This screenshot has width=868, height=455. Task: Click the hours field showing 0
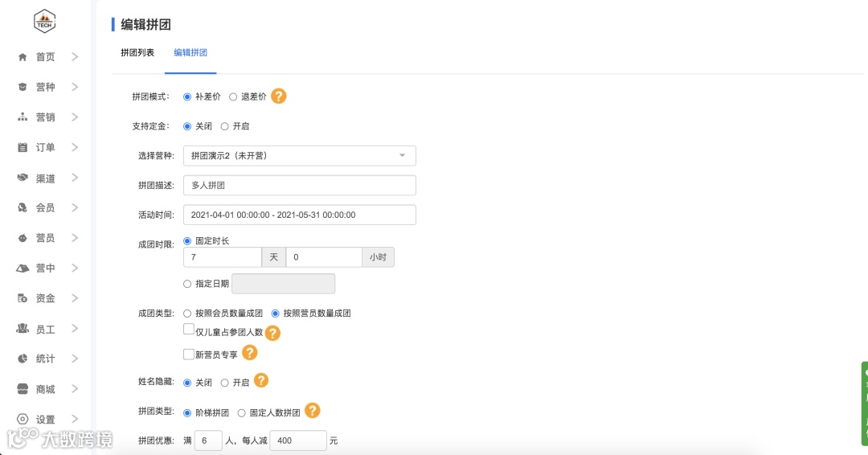[324, 257]
